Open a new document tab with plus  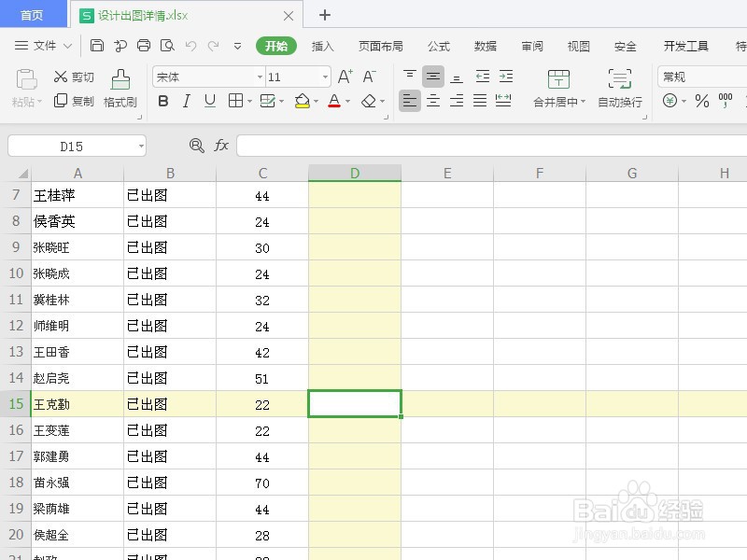325,15
